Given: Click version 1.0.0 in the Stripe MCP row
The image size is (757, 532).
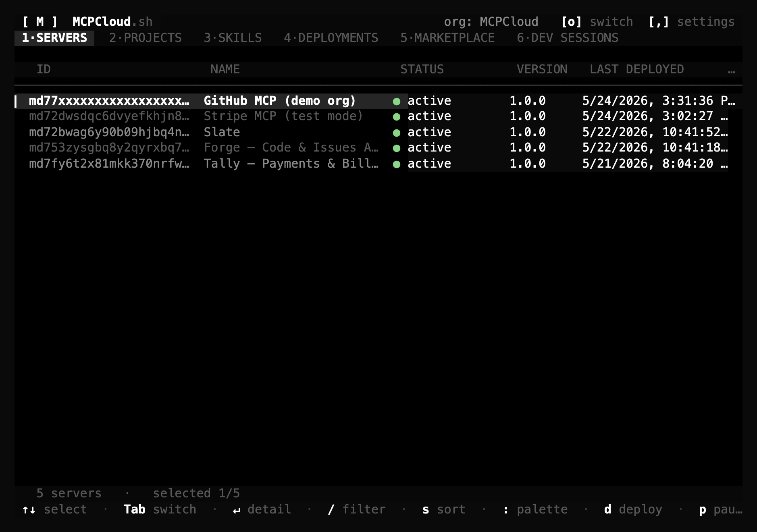Looking at the screenshot, I should point(528,116).
